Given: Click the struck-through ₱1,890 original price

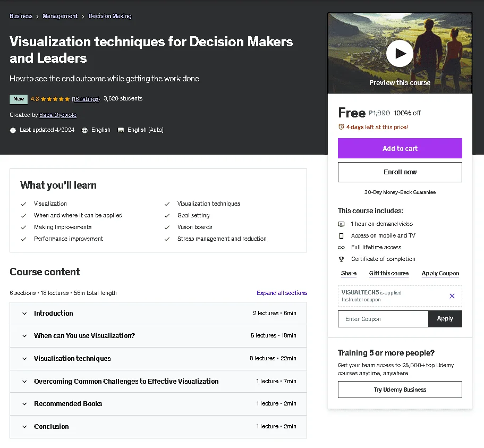Looking at the screenshot, I should pyautogui.click(x=379, y=113).
